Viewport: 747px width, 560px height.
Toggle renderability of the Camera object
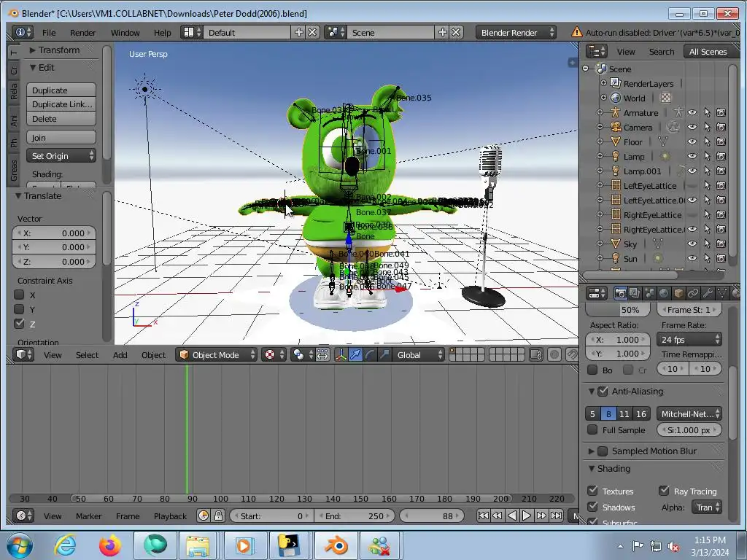point(721,127)
